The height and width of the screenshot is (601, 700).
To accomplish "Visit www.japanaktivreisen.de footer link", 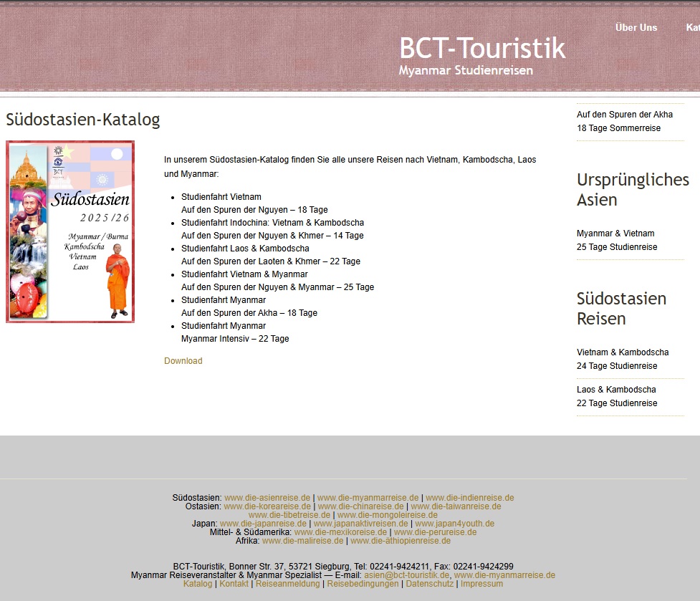I will pyautogui.click(x=360, y=524).
